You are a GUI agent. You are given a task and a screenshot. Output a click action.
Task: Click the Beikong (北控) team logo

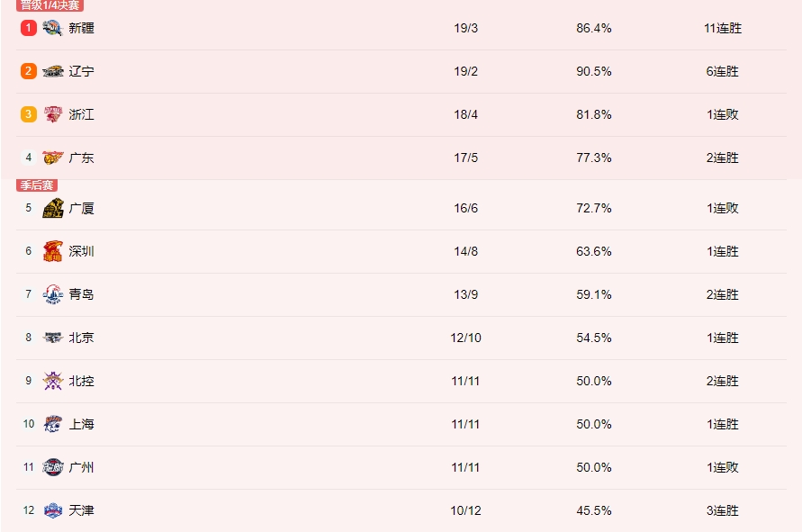(53, 381)
